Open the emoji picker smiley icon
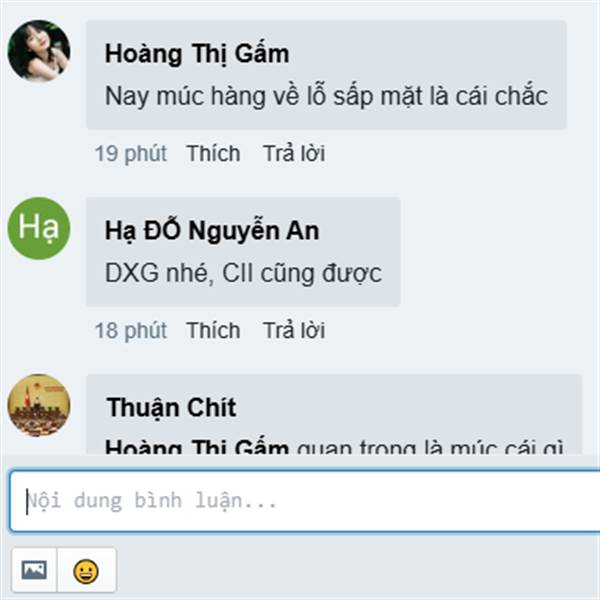This screenshot has height=600, width=600. pos(86,570)
